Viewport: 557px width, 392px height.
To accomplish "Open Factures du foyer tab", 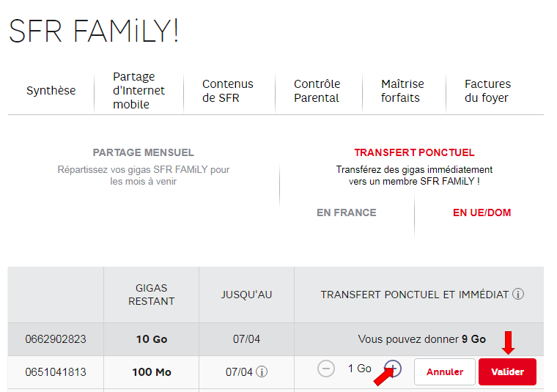I will 487,91.
